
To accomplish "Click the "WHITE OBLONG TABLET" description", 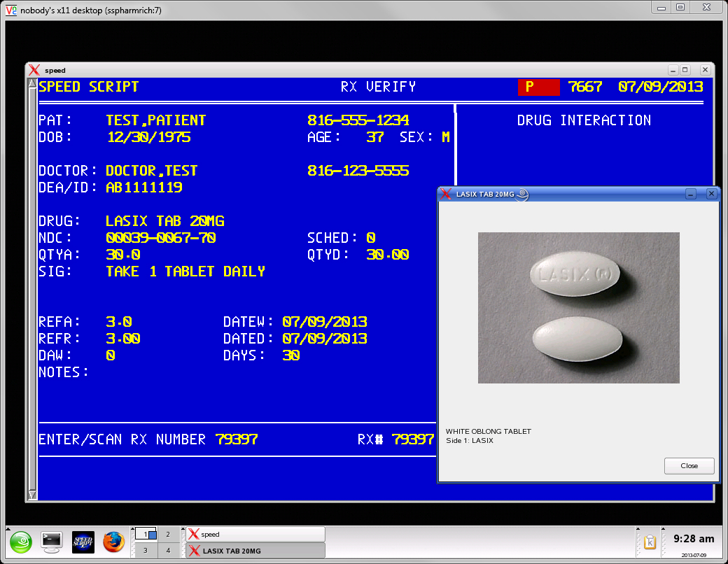I will tap(489, 431).
